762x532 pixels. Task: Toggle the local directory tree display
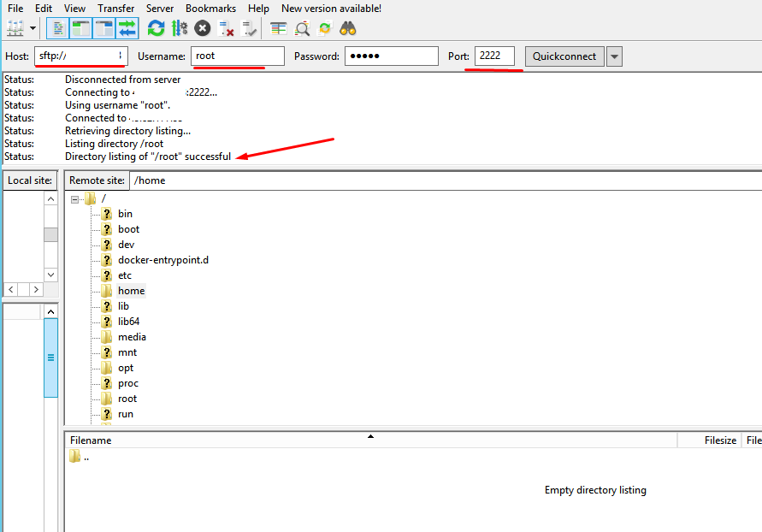pos(81,28)
